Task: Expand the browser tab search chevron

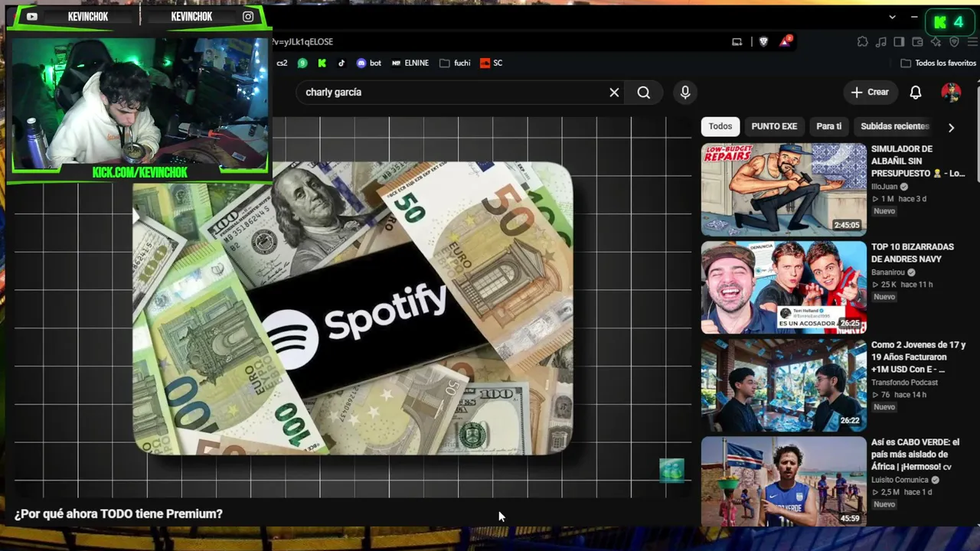Action: pos(892,17)
